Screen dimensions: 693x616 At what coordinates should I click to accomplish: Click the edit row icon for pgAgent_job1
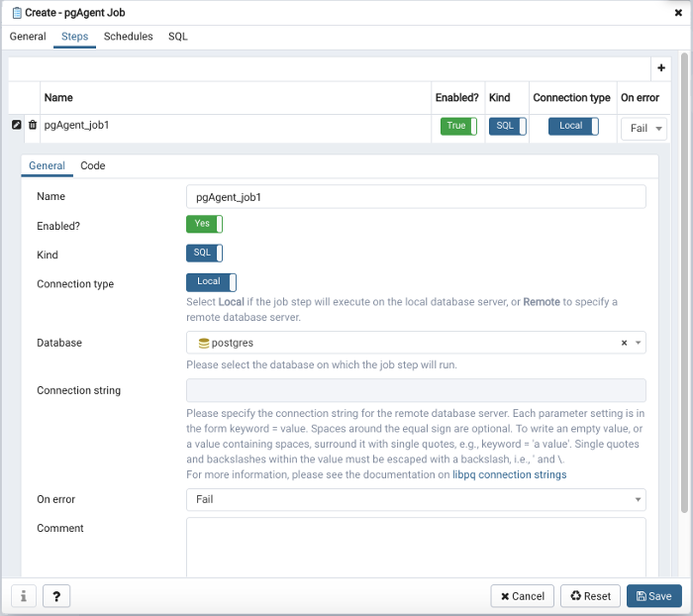[17, 125]
